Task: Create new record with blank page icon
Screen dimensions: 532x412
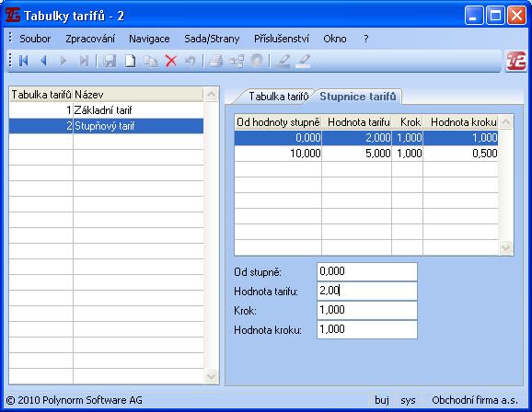Action: click(x=130, y=61)
